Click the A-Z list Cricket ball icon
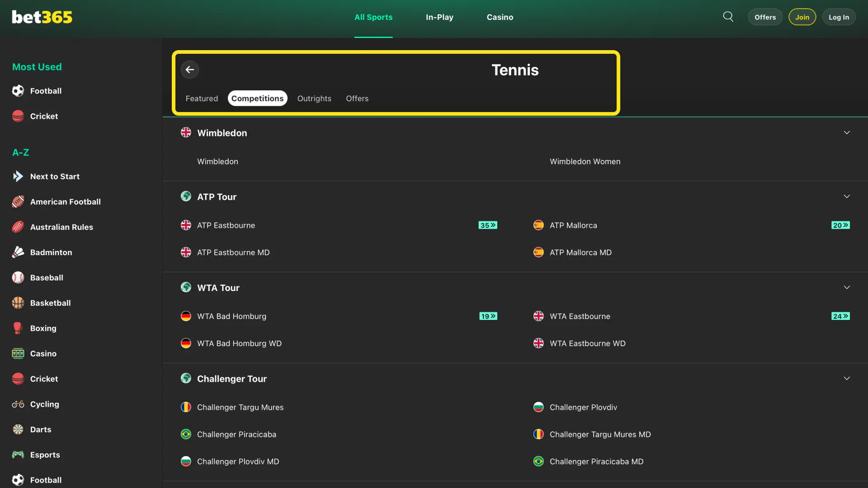868x488 pixels. tap(18, 379)
